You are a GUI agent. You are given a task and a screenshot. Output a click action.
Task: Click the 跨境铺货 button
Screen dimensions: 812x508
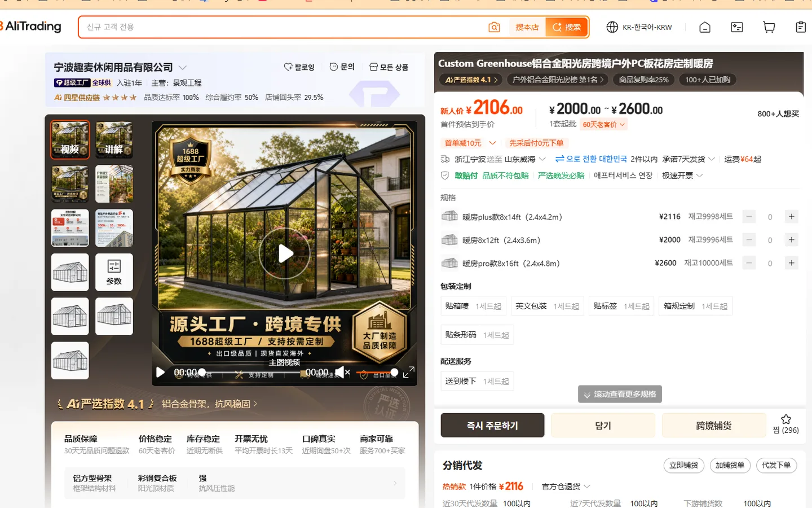tap(714, 425)
